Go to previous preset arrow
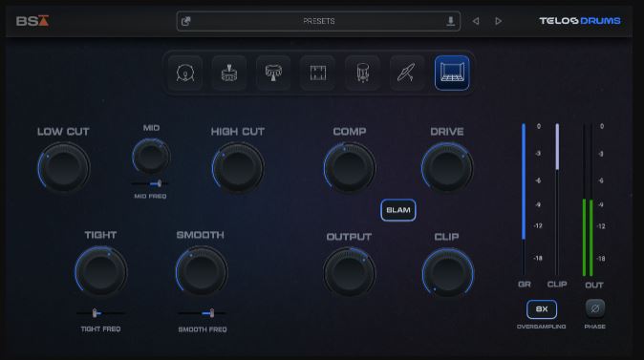The image size is (644, 360). pos(476,21)
